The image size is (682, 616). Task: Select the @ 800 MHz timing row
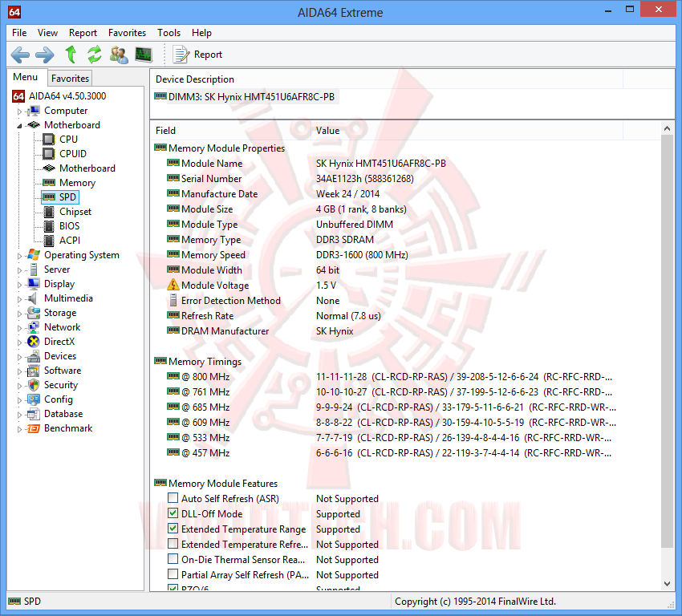[389, 376]
